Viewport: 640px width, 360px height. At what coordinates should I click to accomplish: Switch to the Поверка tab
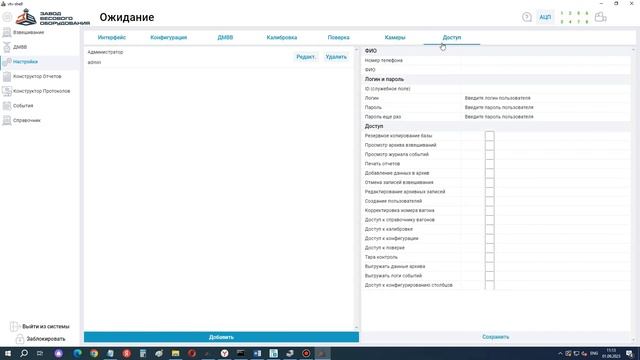pyautogui.click(x=338, y=38)
